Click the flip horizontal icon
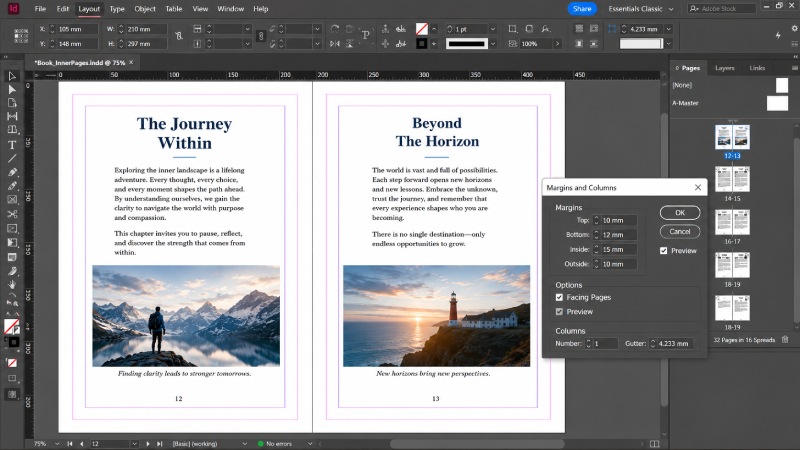 334,44
